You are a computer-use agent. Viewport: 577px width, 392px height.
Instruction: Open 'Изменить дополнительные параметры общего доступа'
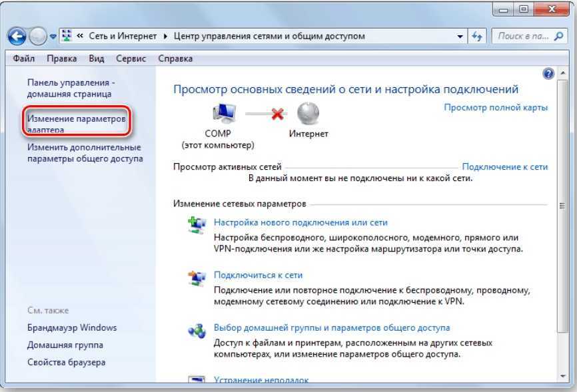point(85,153)
